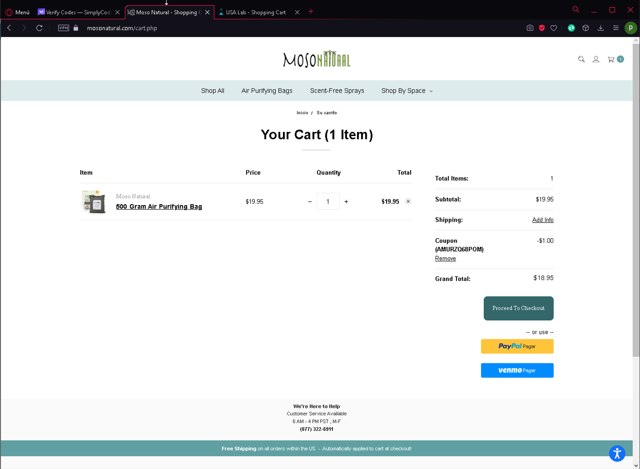The width and height of the screenshot is (640, 469).
Task: Open the Opera Menu button
Action: click(x=18, y=12)
